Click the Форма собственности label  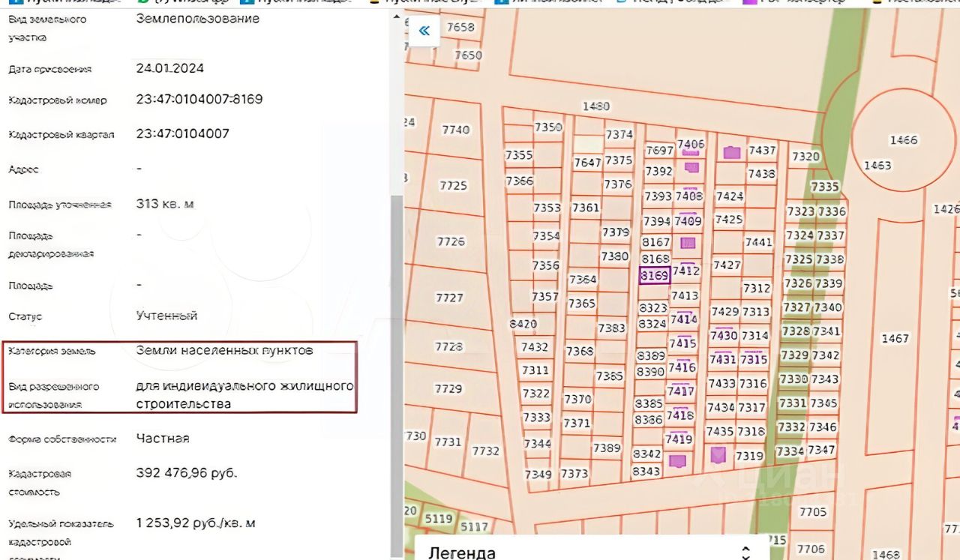(62, 439)
